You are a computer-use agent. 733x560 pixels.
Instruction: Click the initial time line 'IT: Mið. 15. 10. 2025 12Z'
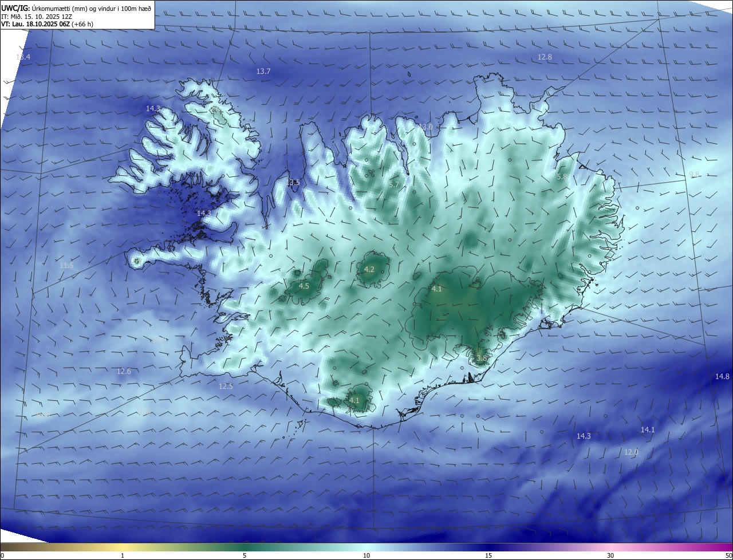click(x=36, y=16)
